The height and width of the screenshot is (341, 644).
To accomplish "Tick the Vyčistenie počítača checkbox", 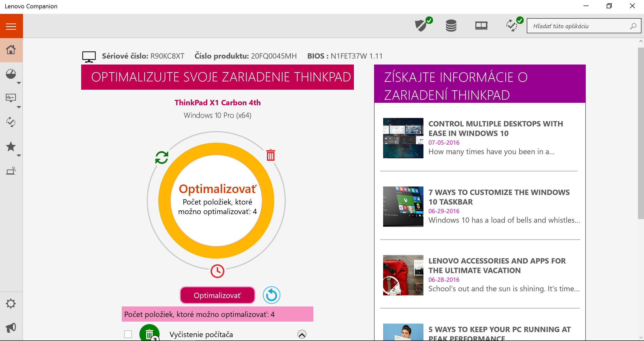I will click(x=128, y=334).
